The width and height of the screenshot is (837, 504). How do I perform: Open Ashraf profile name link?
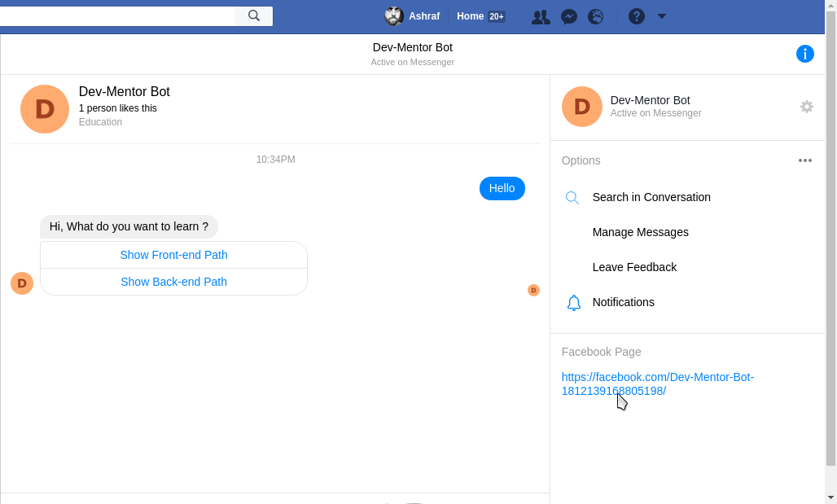[x=424, y=16]
